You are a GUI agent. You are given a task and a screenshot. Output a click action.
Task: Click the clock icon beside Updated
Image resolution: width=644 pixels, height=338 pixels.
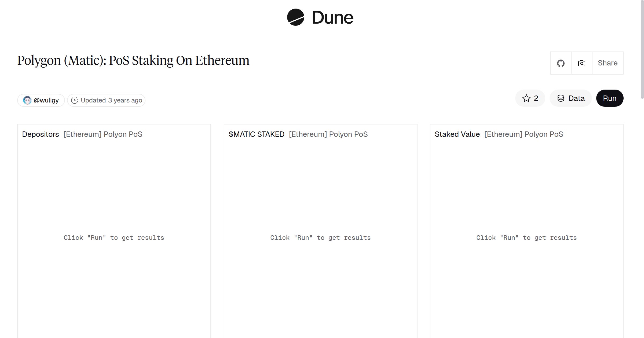[75, 100]
